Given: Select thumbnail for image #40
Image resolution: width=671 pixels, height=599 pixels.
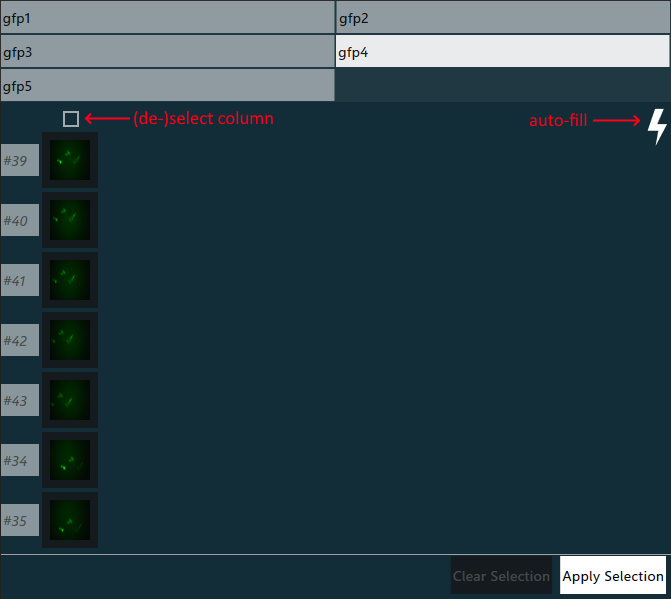Looking at the screenshot, I should click(70, 220).
